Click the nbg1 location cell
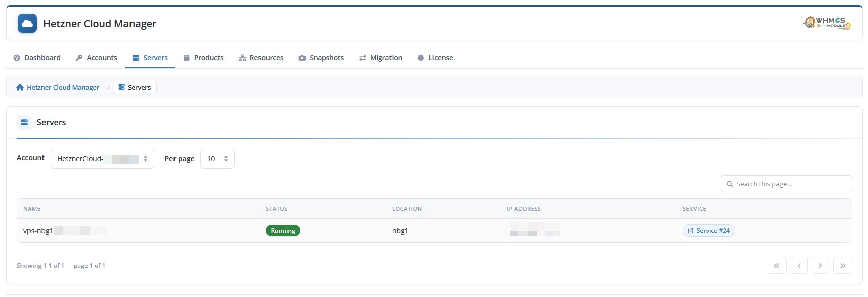The height and width of the screenshot is (297, 868). [x=400, y=231]
